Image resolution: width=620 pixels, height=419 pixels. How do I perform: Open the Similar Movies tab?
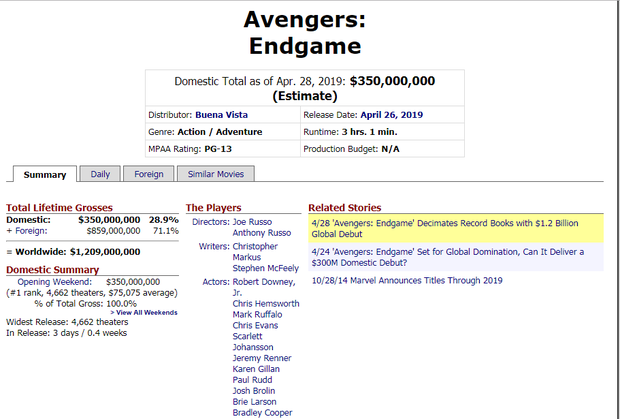point(215,174)
